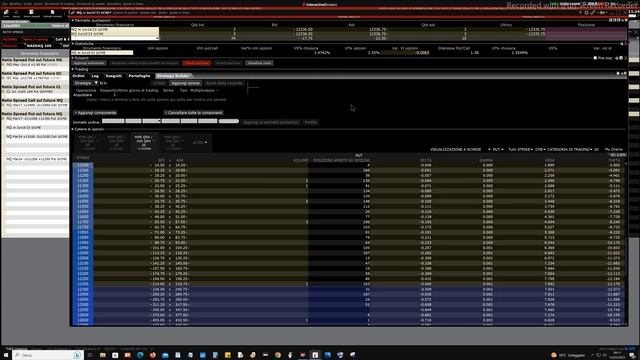Screen dimensions: 640x360
Task: Collapse the Pulsanti section
Action: coord(73,58)
